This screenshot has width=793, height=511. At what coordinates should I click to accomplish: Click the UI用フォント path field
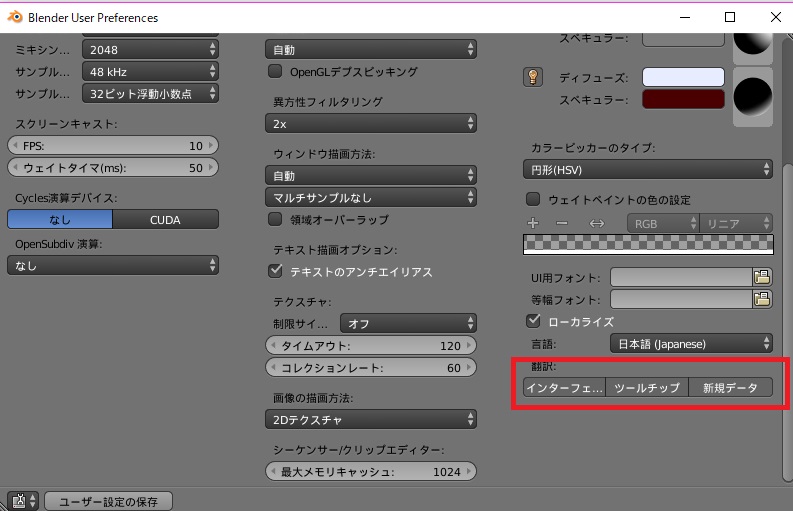click(681, 277)
